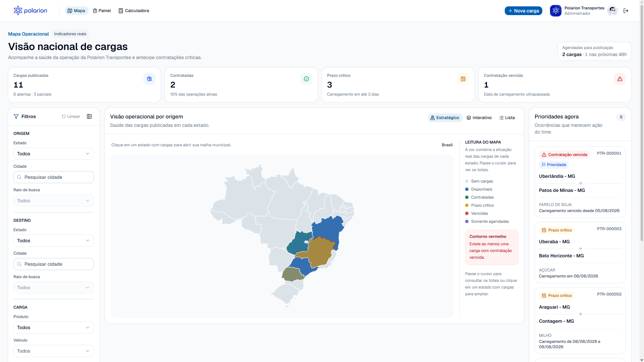Switch map to Interativo view

click(479, 118)
